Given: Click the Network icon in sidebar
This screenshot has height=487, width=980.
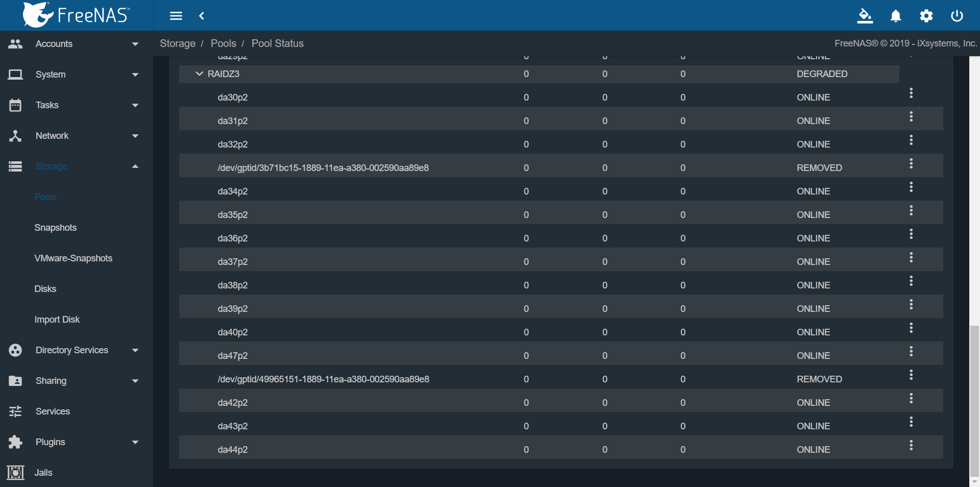Looking at the screenshot, I should click(15, 136).
